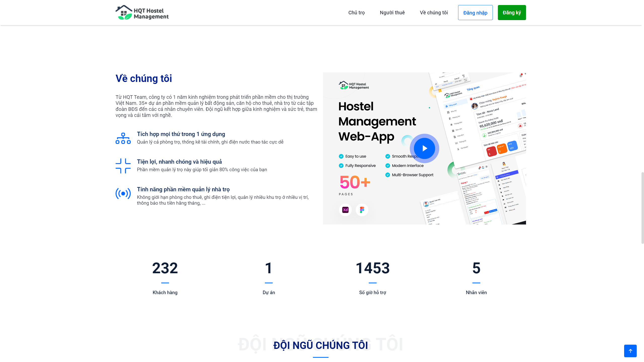Screen dimensions: 644x362
Task: Click the Easy to use checkmark
Action: coord(341,156)
